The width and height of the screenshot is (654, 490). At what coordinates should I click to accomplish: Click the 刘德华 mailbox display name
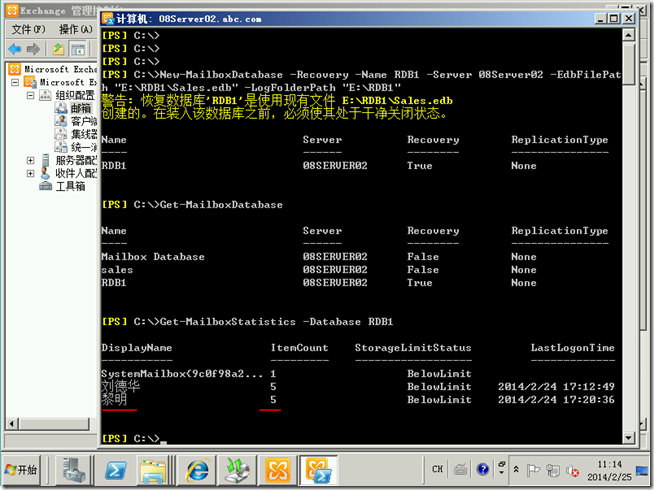[121, 386]
